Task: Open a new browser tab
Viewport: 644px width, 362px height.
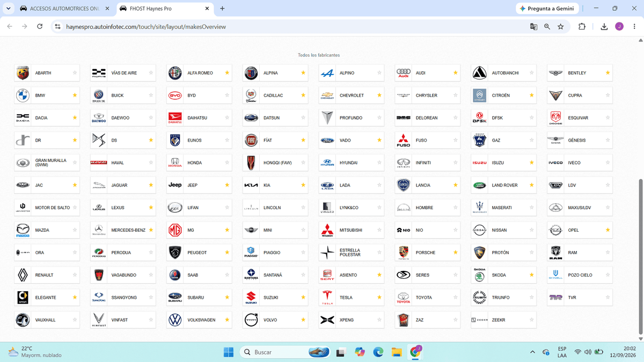Action: click(x=222, y=9)
